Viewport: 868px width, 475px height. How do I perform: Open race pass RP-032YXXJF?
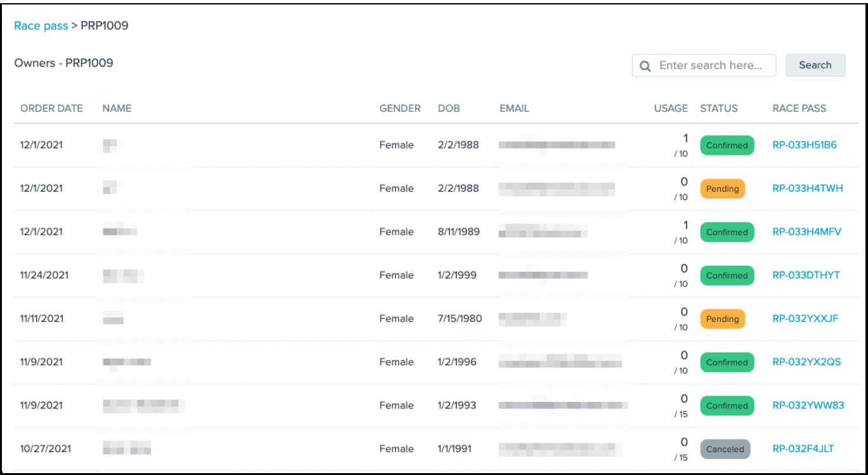click(805, 319)
